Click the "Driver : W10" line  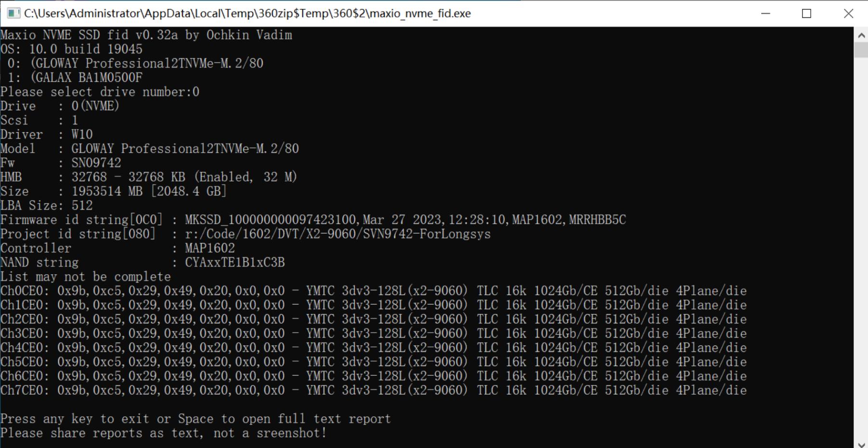click(47, 134)
